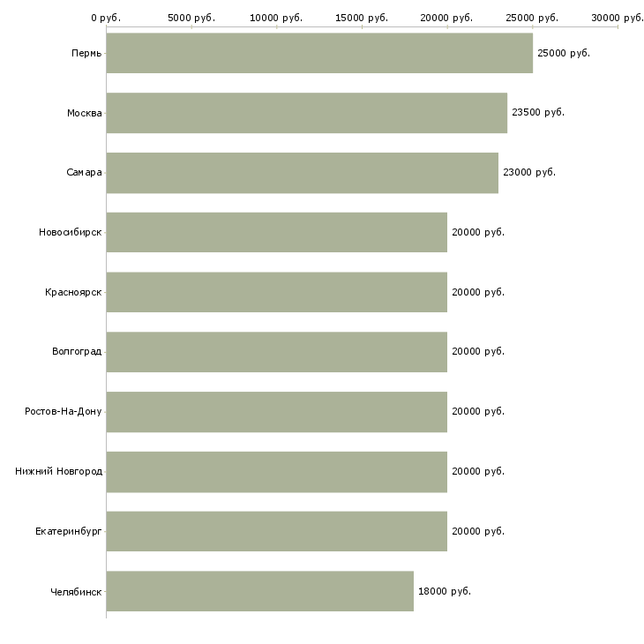
Task: Click the Пермь bar in the chart
Action: point(319,53)
